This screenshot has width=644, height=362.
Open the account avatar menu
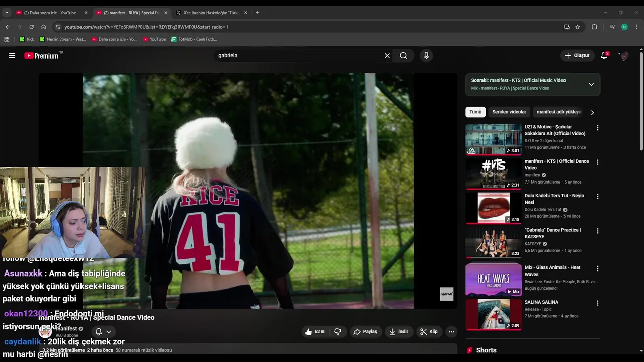click(x=624, y=56)
